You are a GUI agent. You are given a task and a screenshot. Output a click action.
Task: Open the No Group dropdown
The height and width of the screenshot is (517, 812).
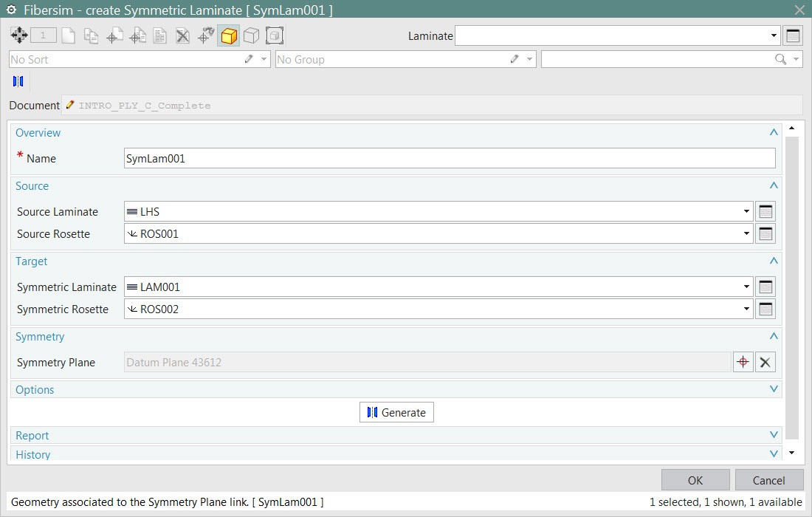coord(530,60)
